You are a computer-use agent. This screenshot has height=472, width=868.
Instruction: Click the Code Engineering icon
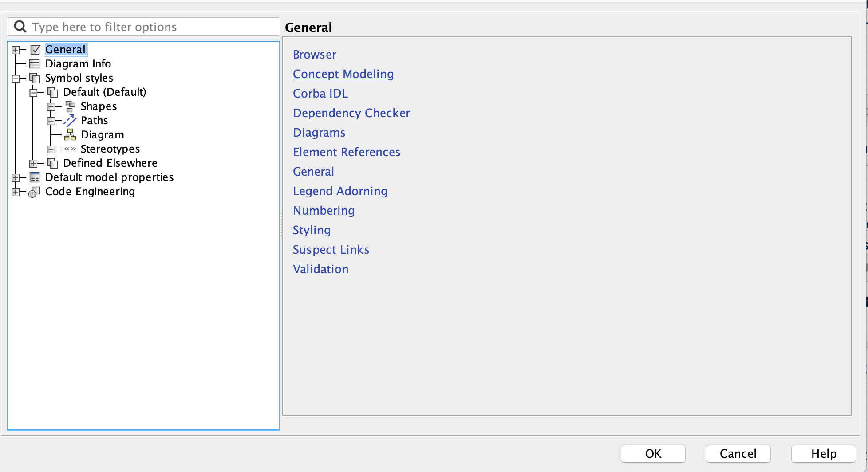(34, 192)
